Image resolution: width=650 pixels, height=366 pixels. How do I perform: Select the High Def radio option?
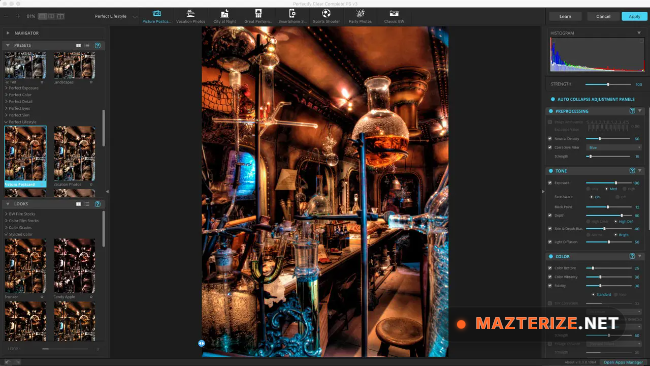tap(616, 222)
